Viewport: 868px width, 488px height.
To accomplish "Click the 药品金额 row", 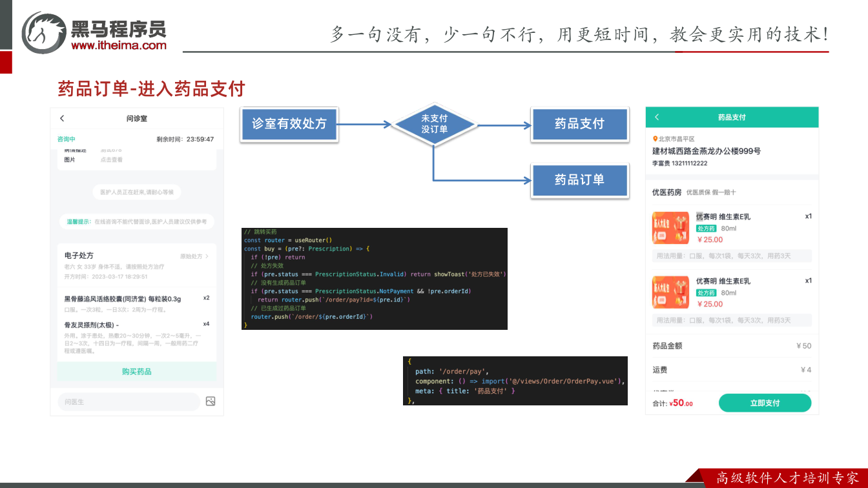I will [732, 346].
